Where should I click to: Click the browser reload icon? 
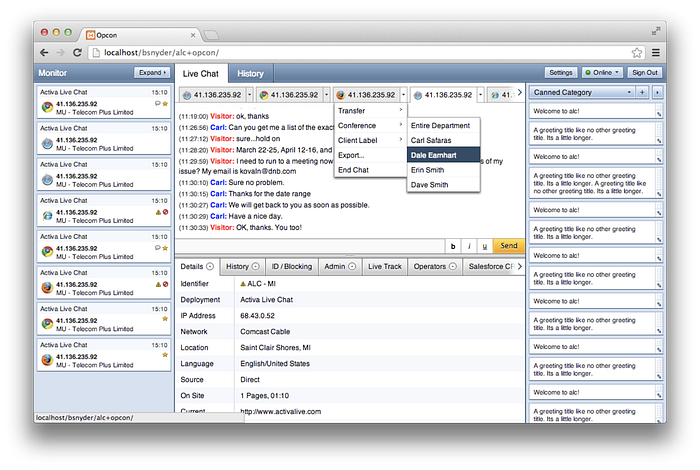point(77,52)
